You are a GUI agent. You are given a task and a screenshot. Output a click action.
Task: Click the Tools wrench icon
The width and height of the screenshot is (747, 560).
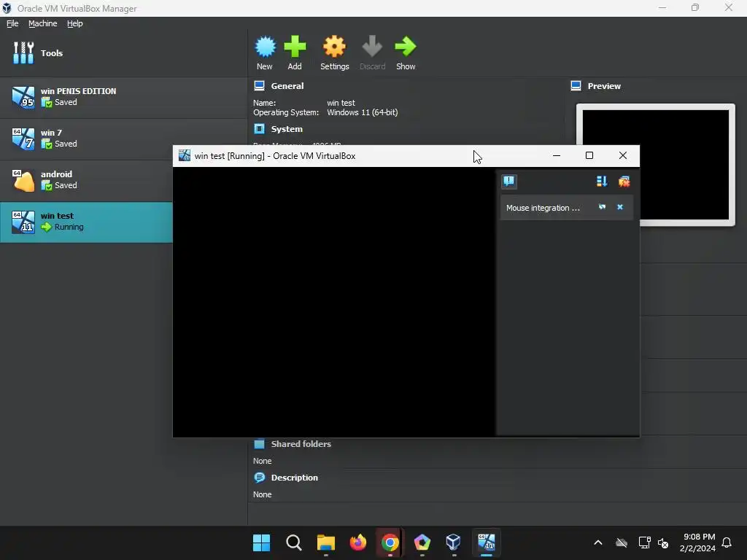(x=23, y=52)
